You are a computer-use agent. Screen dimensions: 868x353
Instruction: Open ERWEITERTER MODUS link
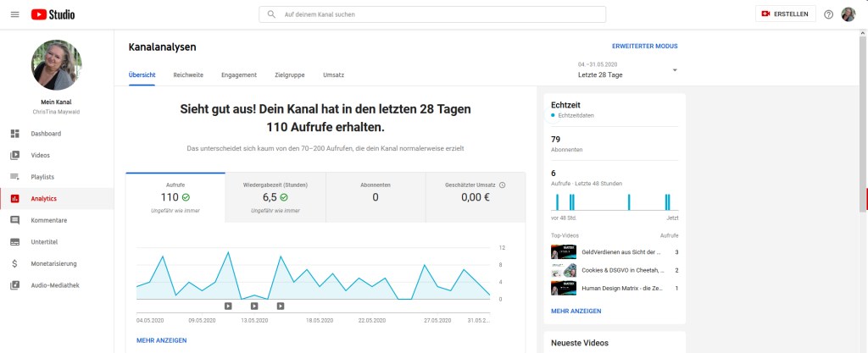[644, 47]
